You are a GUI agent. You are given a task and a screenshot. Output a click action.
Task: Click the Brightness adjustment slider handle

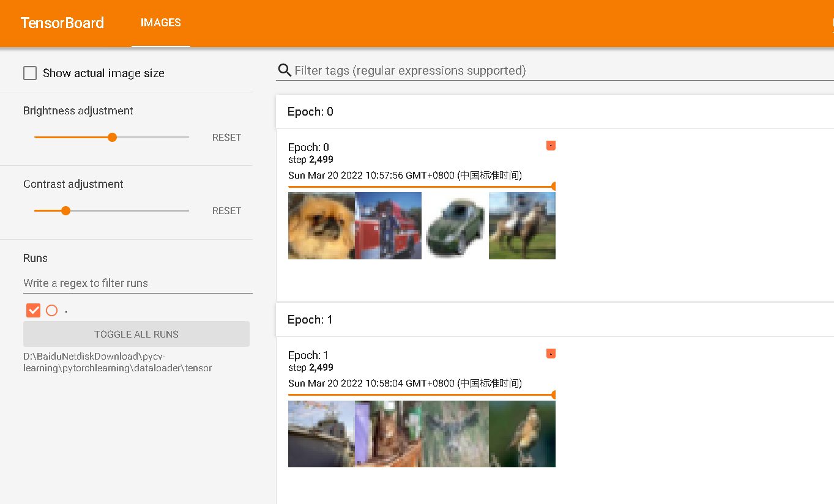(x=112, y=138)
